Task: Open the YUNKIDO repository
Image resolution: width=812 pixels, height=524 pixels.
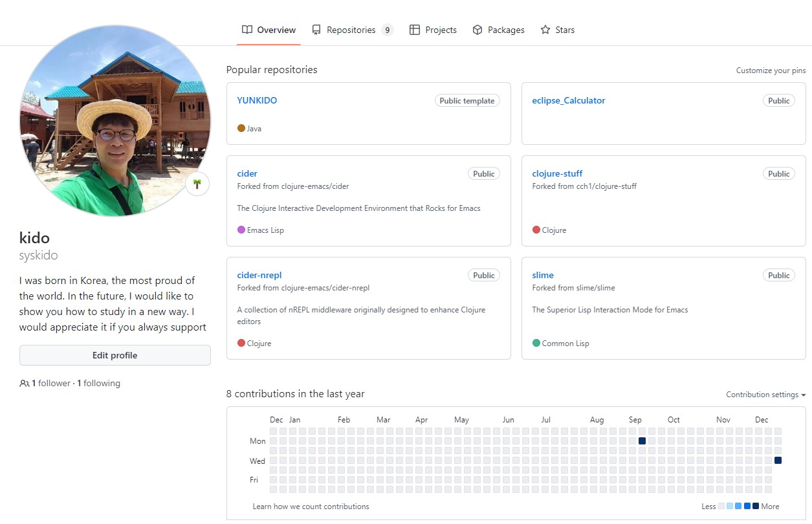Action: pos(257,100)
